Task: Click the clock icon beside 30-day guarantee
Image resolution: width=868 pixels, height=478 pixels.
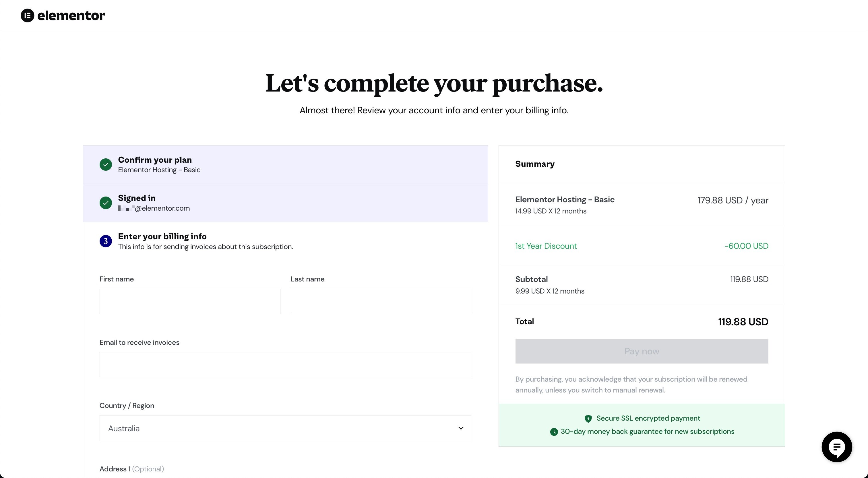Action: pos(554,432)
